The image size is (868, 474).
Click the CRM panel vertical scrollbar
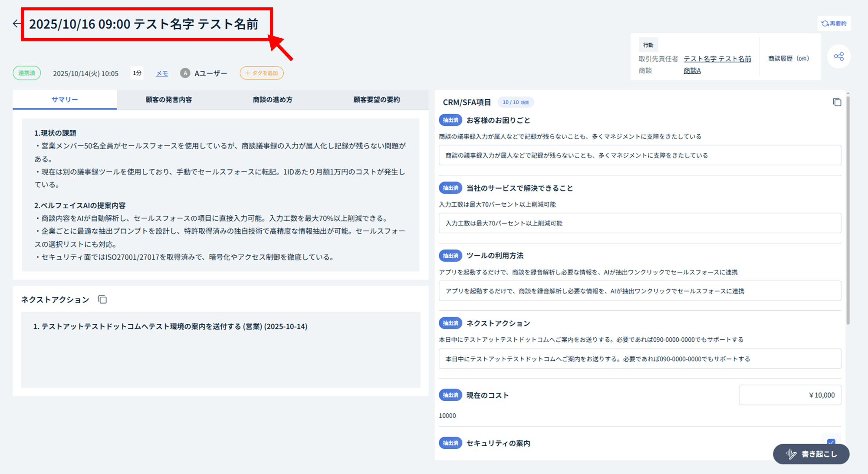(848, 208)
